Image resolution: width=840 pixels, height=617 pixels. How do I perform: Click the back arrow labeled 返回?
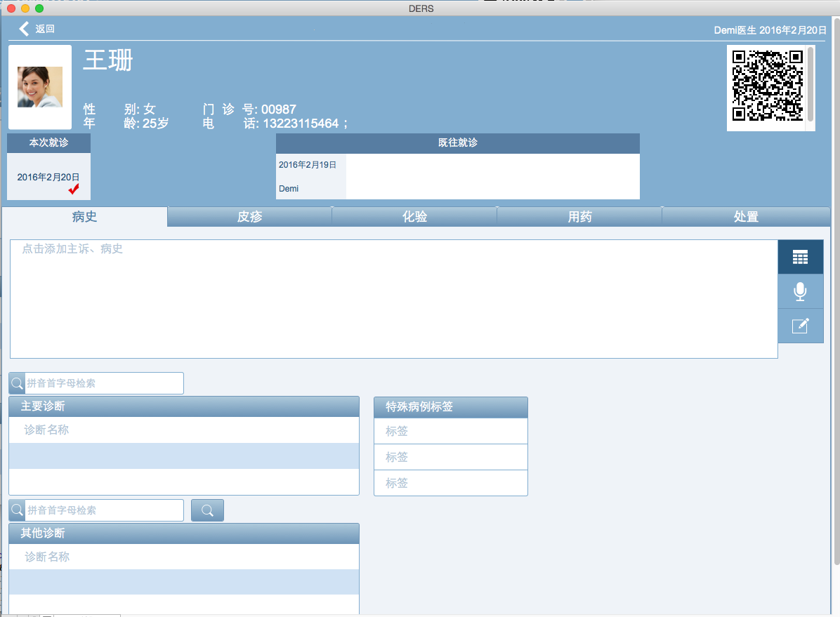36,29
